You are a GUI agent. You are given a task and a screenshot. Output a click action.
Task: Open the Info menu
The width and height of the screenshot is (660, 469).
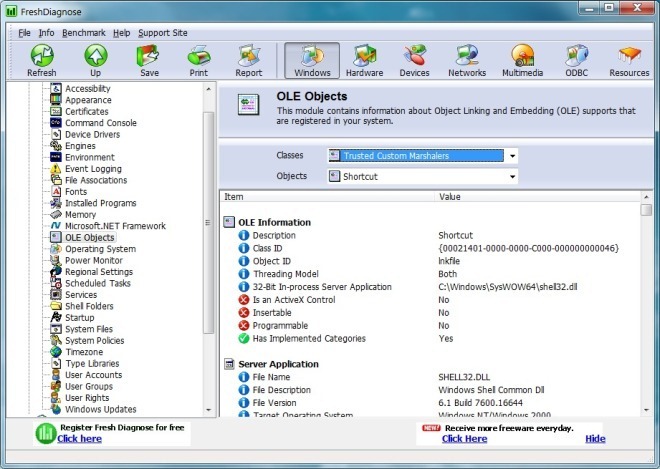[x=46, y=33]
